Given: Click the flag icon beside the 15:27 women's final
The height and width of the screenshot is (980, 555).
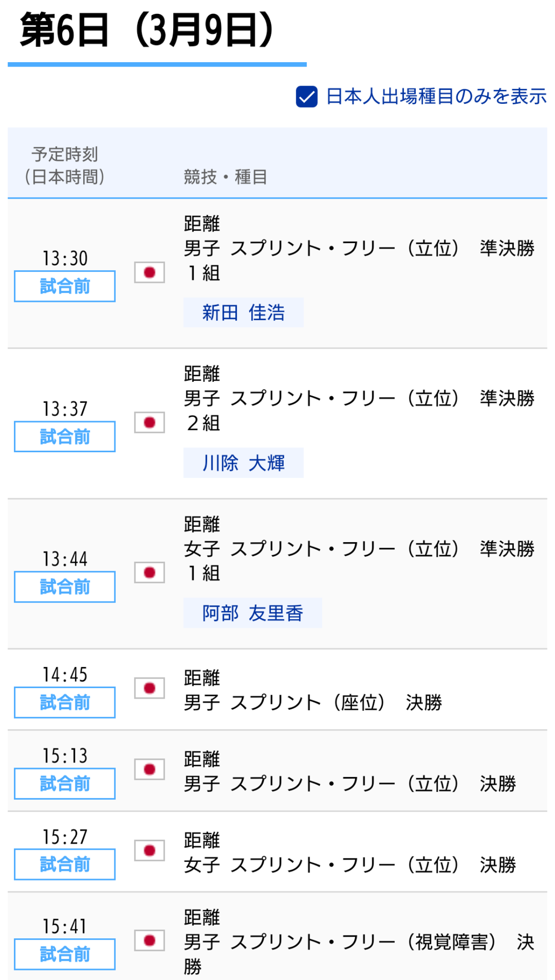Looking at the screenshot, I should point(150,851).
